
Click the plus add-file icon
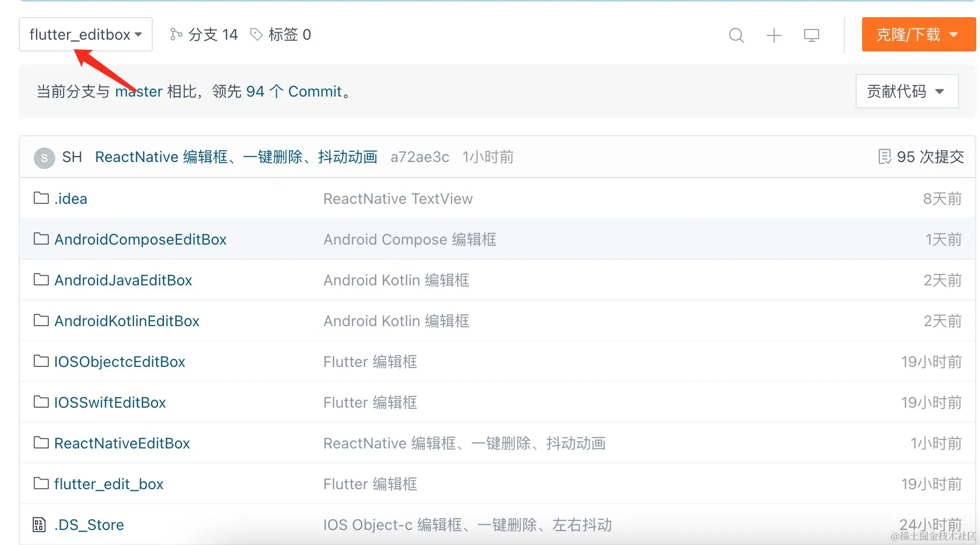click(x=774, y=35)
